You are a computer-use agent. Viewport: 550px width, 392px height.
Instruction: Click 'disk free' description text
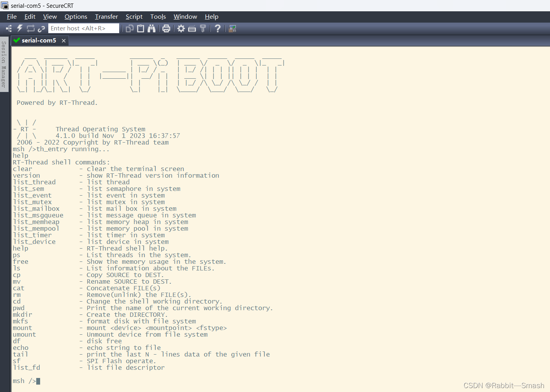click(104, 341)
